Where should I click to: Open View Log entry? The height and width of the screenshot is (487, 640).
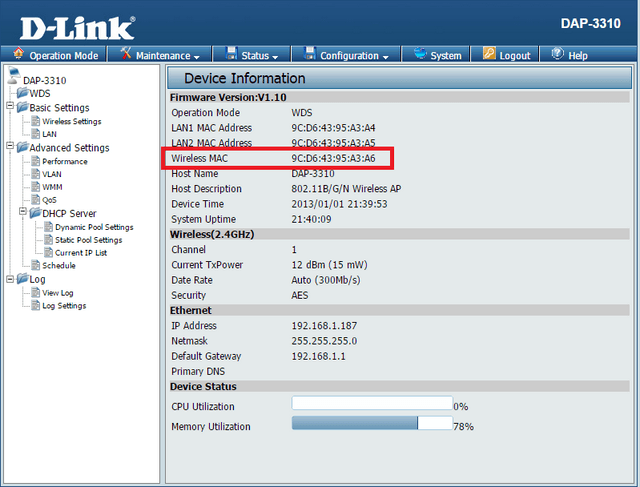(58, 293)
